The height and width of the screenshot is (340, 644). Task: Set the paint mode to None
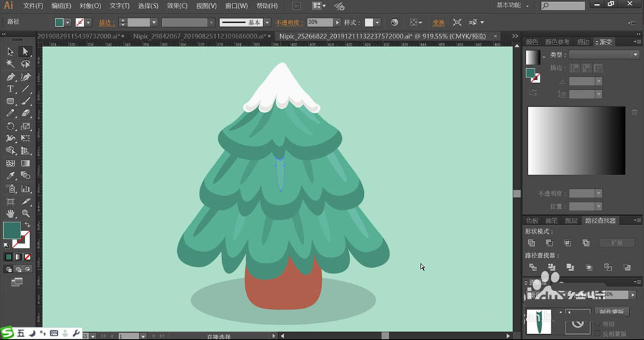(x=28, y=257)
